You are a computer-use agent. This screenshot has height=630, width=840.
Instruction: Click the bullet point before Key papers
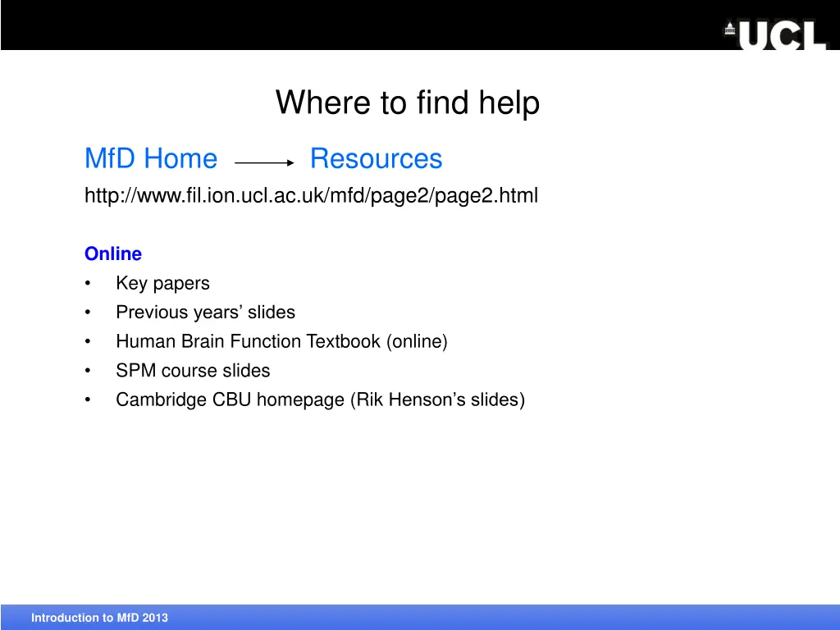88,284
